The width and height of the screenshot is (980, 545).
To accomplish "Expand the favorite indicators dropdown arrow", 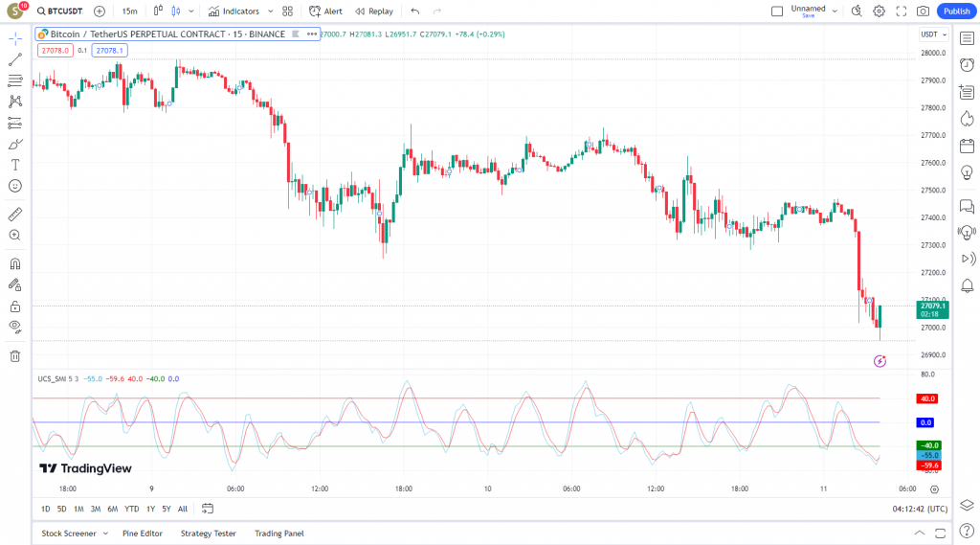I will coord(270,11).
